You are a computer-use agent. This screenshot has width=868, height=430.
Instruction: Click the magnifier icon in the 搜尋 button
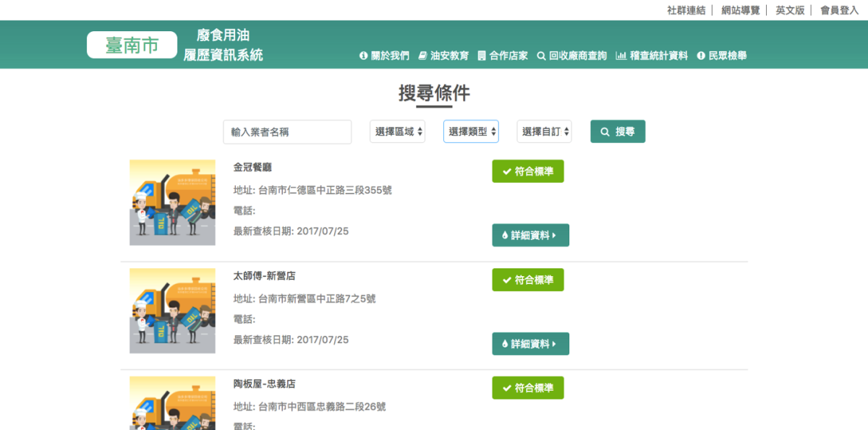[x=605, y=132]
